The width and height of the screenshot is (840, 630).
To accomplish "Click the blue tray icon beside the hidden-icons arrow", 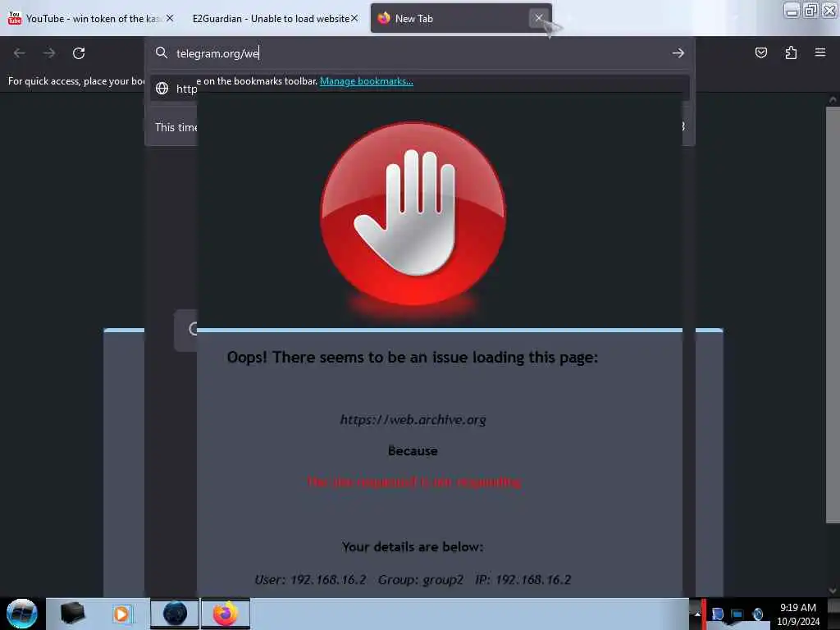I will pyautogui.click(x=717, y=614).
